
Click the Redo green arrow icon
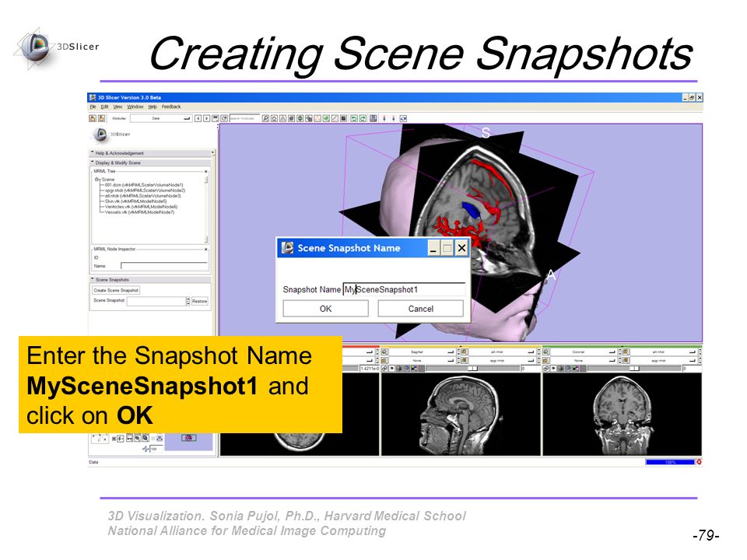[x=363, y=118]
